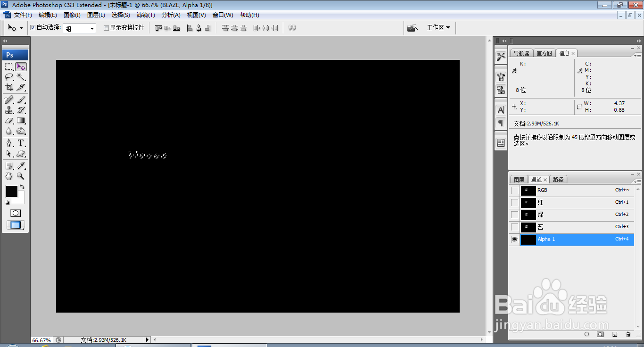Uncheck the Auto-Select (自动选择) checkbox
The image size is (644, 347).
click(33, 28)
